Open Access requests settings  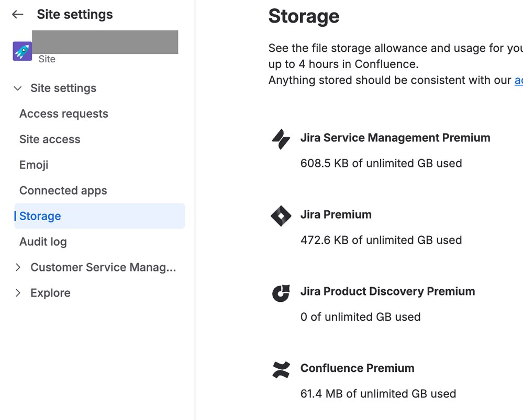coord(64,114)
